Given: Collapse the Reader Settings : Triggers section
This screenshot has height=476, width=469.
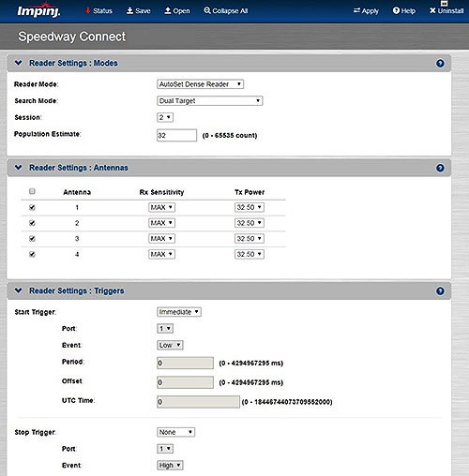Looking at the screenshot, I should (19, 290).
